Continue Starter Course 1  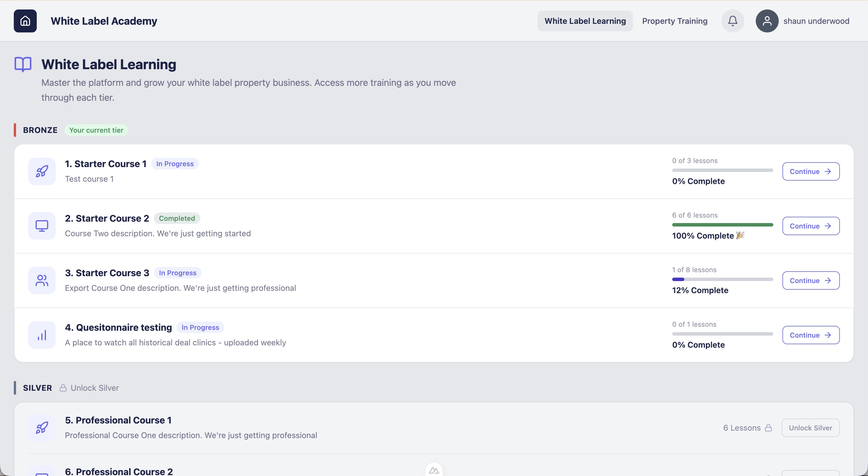tap(811, 172)
